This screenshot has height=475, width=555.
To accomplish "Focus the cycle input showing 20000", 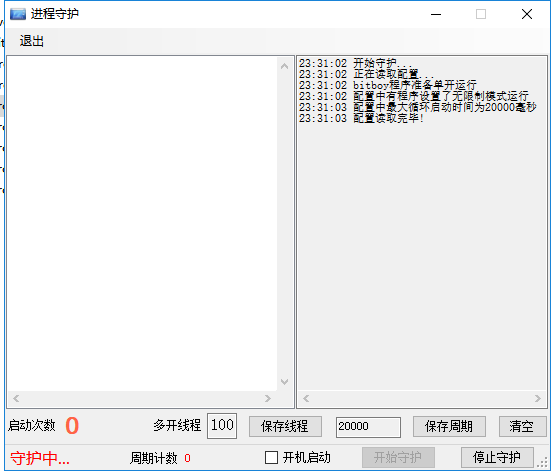I will click(x=368, y=427).
